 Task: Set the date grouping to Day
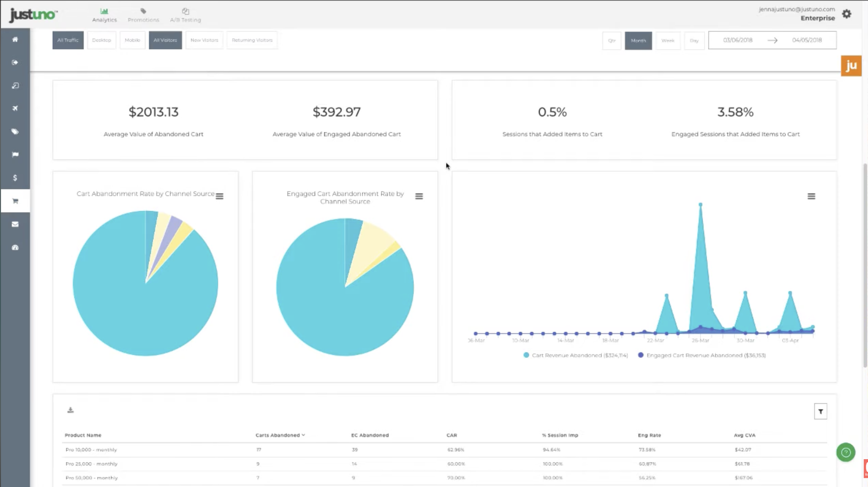[x=694, y=41]
